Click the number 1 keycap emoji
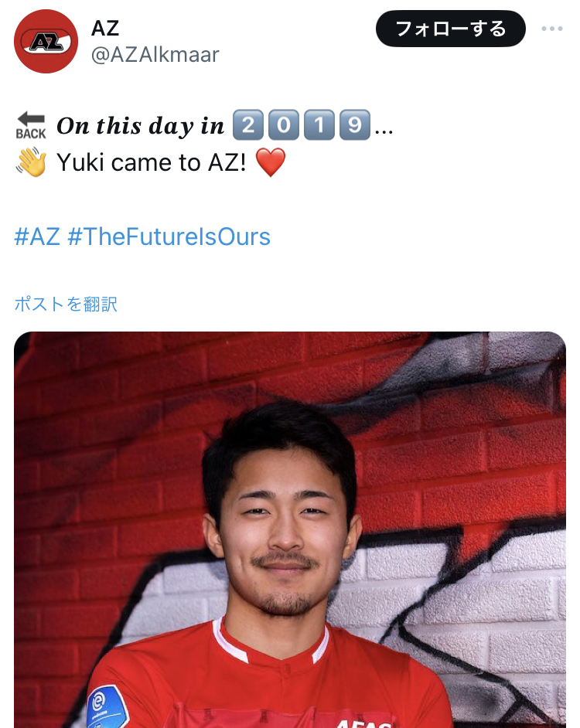 coord(319,125)
